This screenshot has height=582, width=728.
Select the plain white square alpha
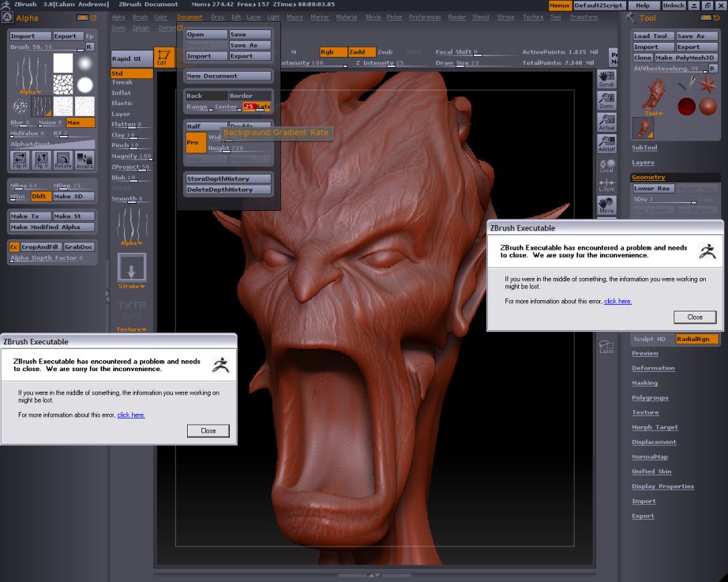coord(62,62)
